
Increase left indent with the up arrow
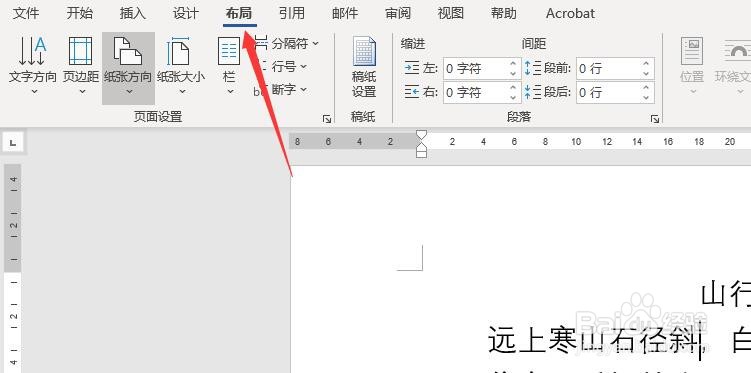[513, 63]
